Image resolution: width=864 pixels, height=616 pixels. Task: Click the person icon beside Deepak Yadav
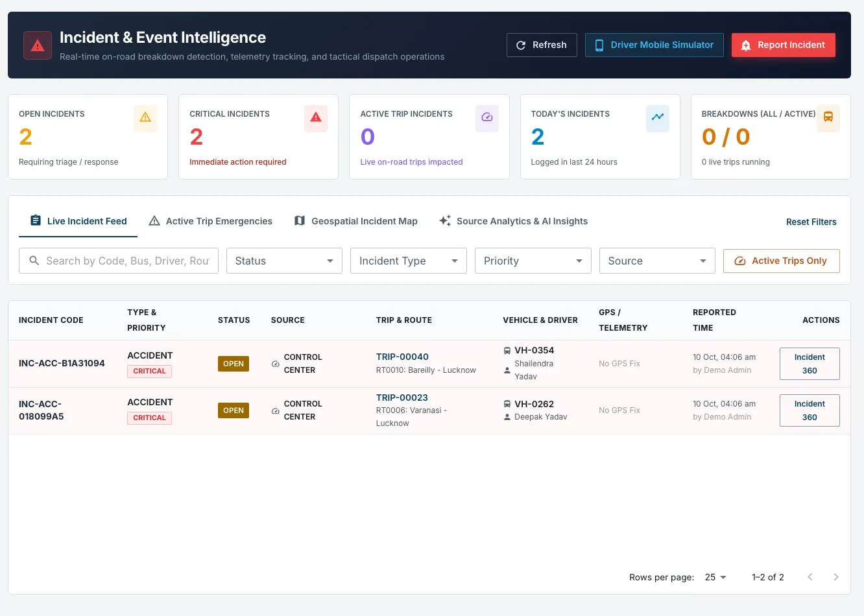coord(507,417)
